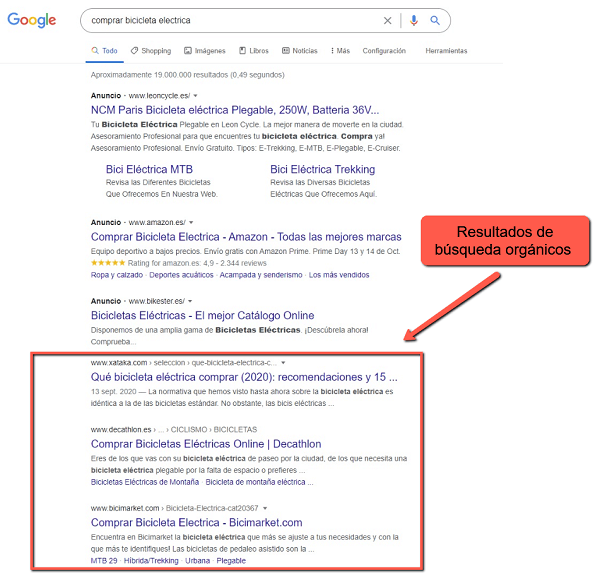
Task: Open Bici Eléctrica Trekking sitelink
Action: coord(323,169)
